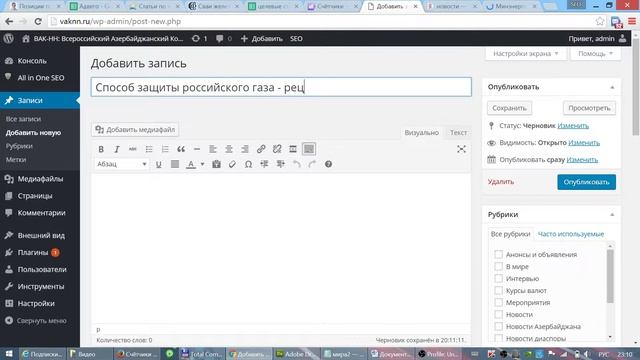
Task: Click the 'Опубликовать' publish button
Action: click(587, 182)
